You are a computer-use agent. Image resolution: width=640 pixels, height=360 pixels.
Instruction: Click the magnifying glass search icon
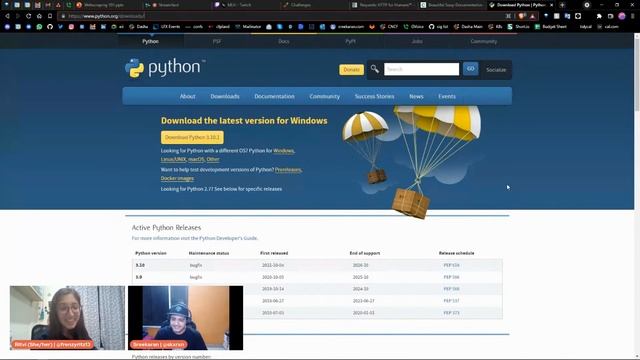click(x=375, y=69)
